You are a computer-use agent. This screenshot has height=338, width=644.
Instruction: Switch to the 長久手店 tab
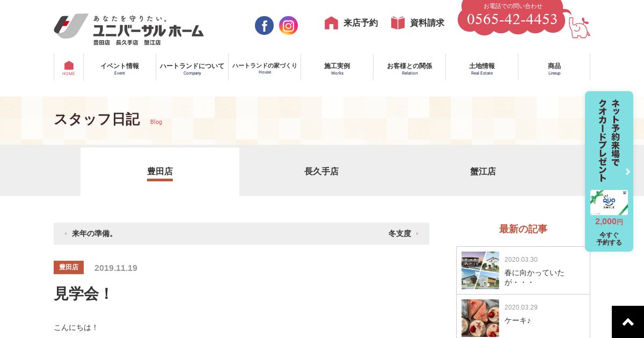click(x=321, y=172)
